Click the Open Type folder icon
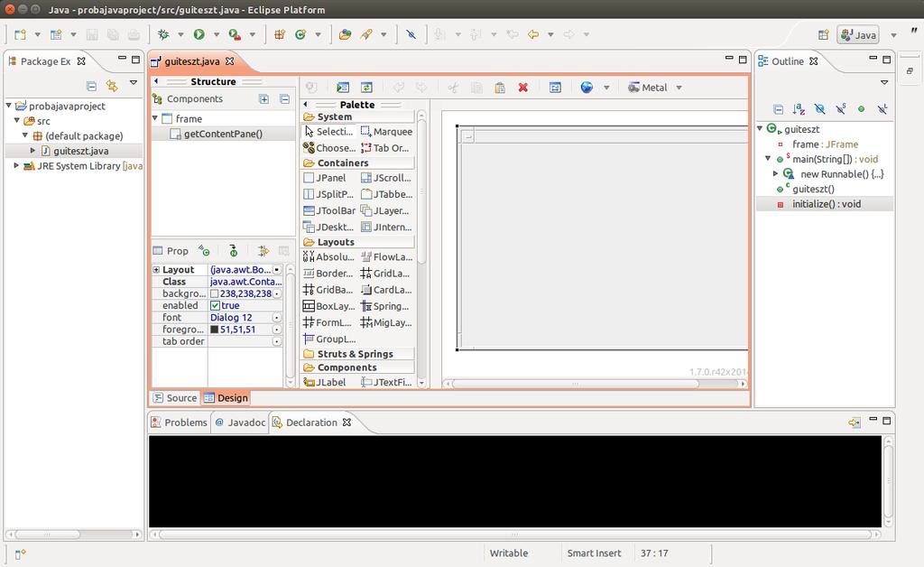The height and width of the screenshot is (567, 924). 346,34
